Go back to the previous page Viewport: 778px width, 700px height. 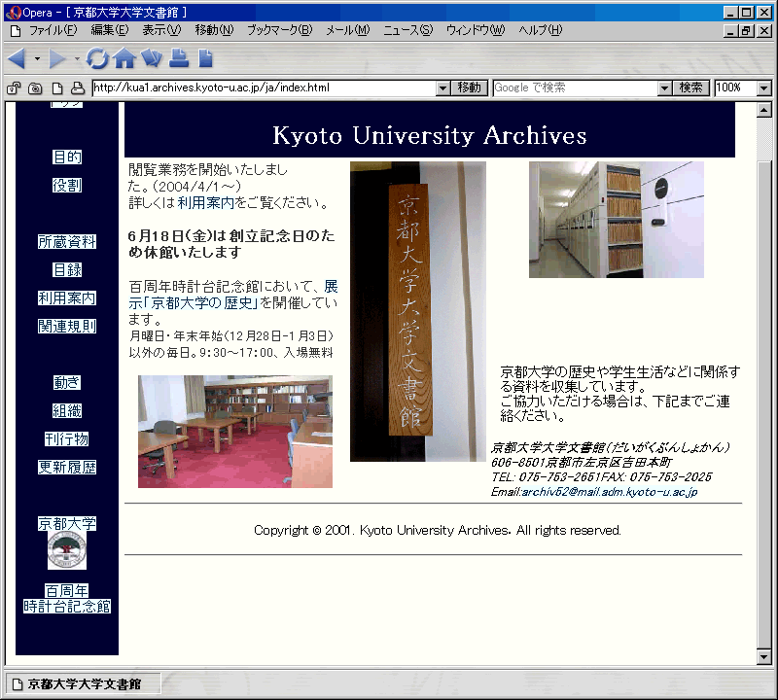pyautogui.click(x=17, y=58)
